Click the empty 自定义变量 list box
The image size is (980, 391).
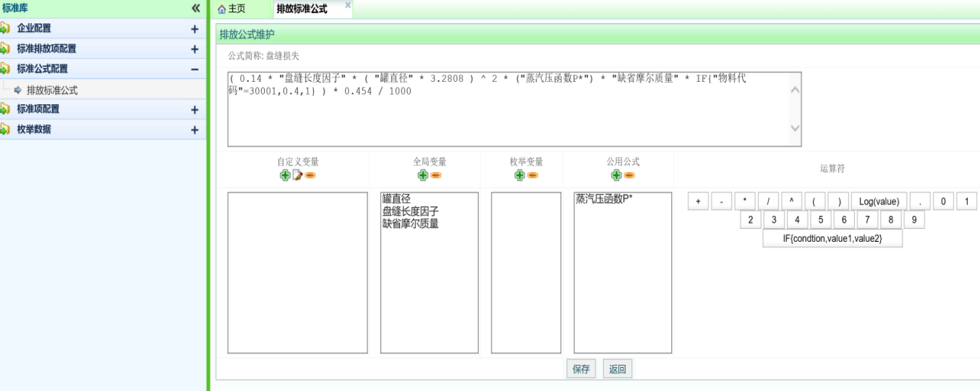(297, 273)
